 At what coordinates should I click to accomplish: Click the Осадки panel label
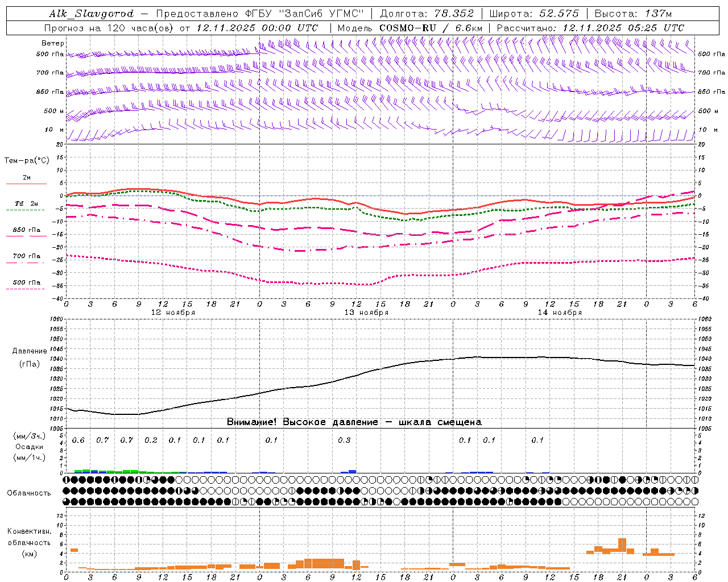[x=29, y=447]
